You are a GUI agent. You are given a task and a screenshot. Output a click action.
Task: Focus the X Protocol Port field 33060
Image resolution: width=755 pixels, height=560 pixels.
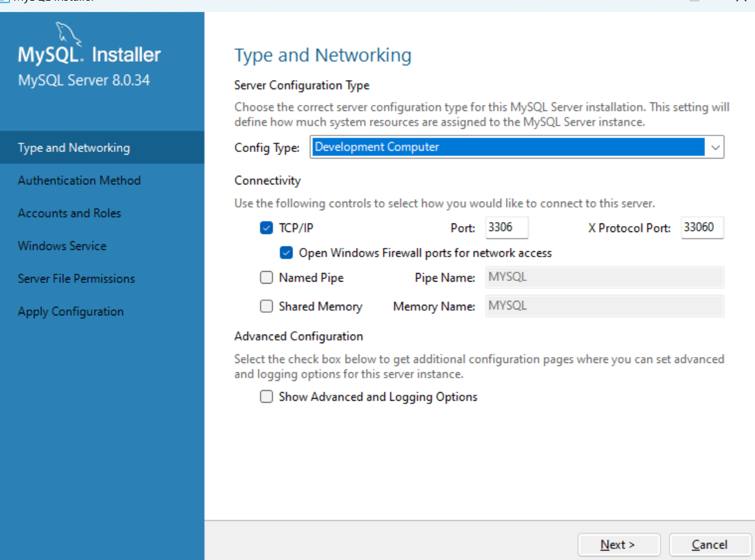pyautogui.click(x=702, y=227)
